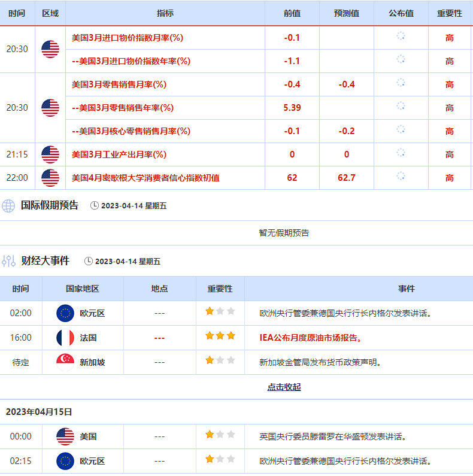Click the loading spinner for 美国3月工业产出月率
The height and width of the screenshot is (476, 473).
pos(401,153)
